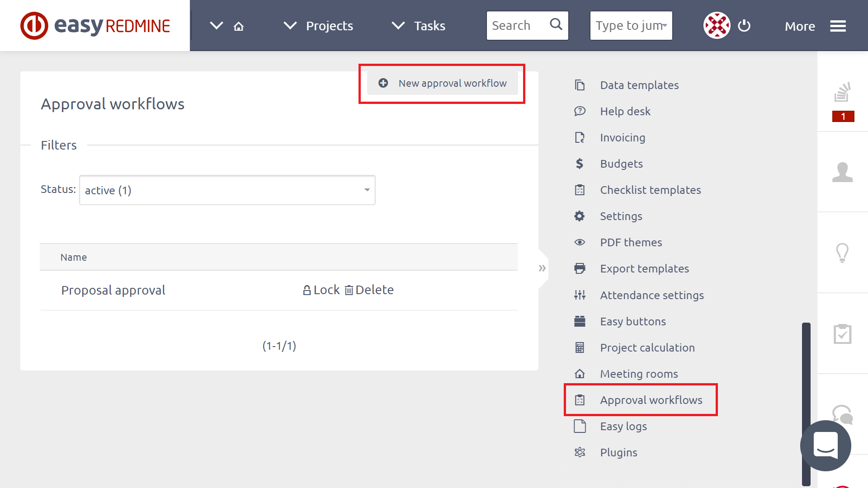The image size is (868, 488).
Task: Open Meeting rooms
Action: click(639, 374)
